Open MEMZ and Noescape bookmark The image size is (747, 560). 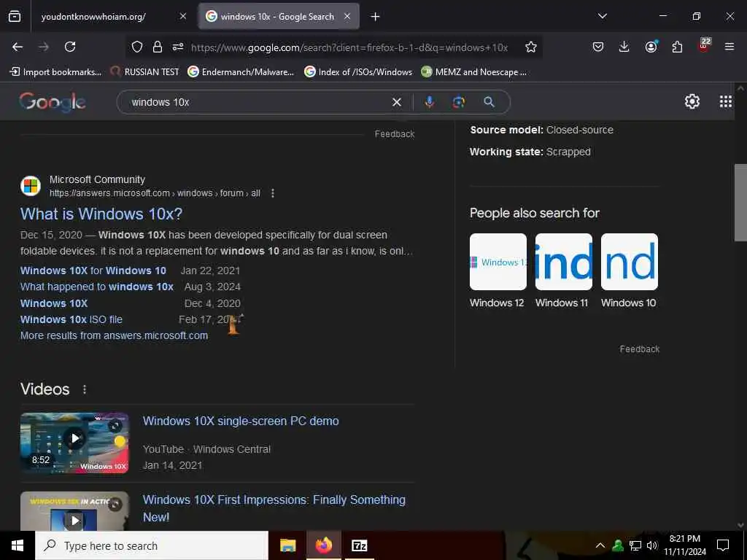coord(474,72)
